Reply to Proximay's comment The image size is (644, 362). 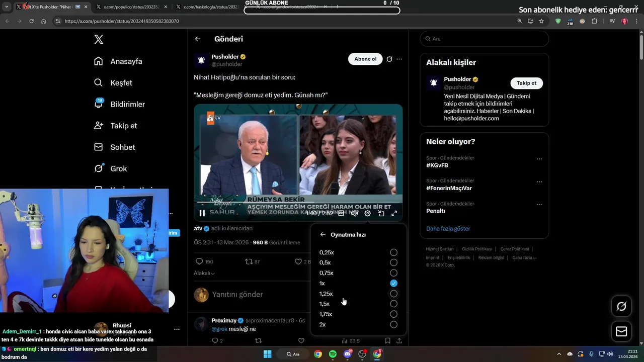215,341
